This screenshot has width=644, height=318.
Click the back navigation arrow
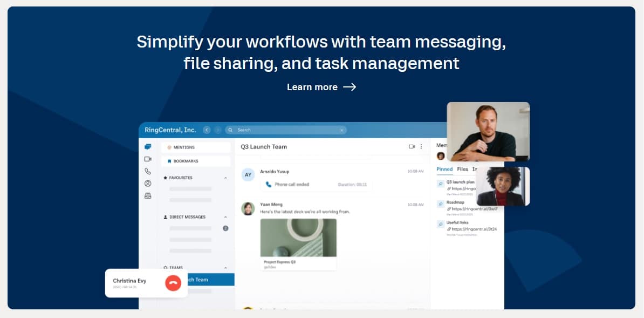point(207,130)
